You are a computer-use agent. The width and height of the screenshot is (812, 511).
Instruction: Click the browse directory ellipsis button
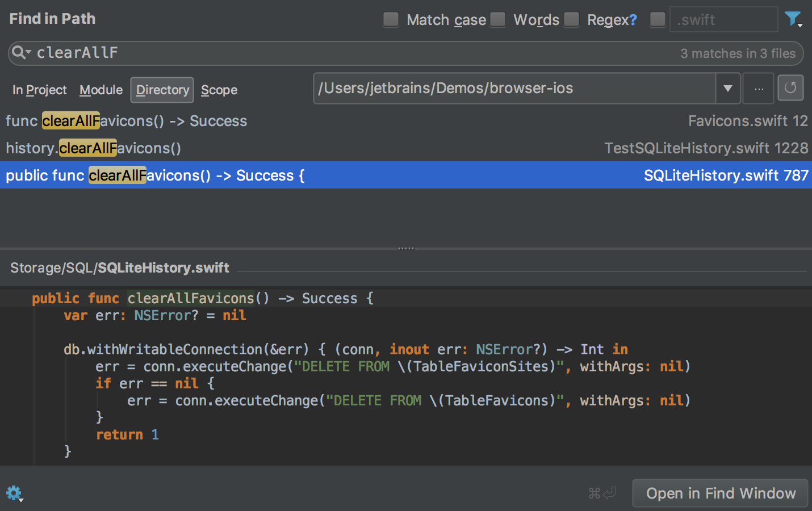(759, 89)
